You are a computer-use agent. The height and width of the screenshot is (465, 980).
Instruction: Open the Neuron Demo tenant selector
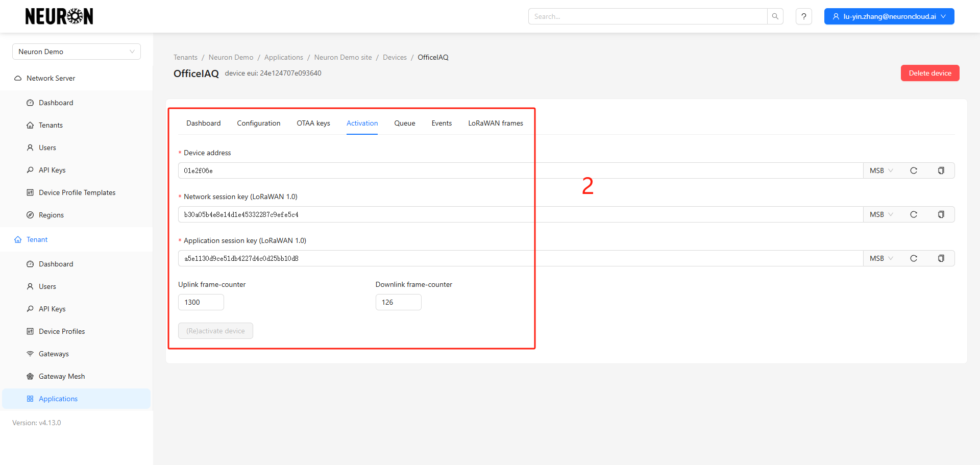pos(77,52)
